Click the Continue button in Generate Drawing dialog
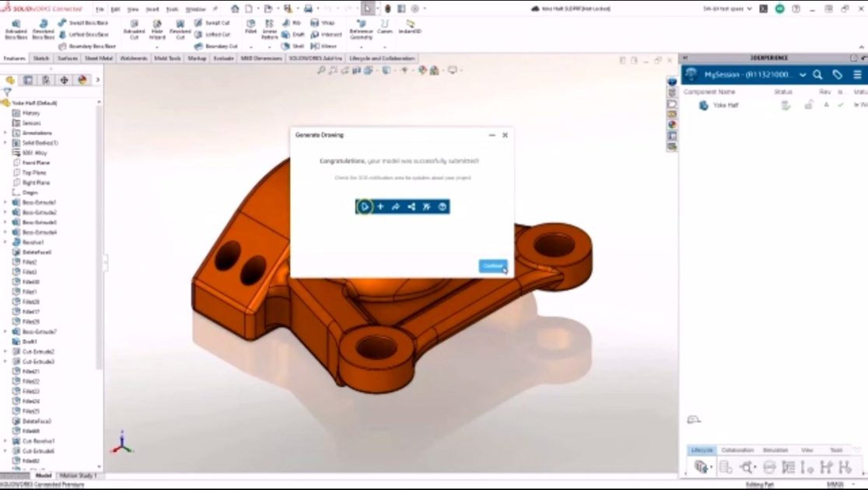 click(x=492, y=266)
